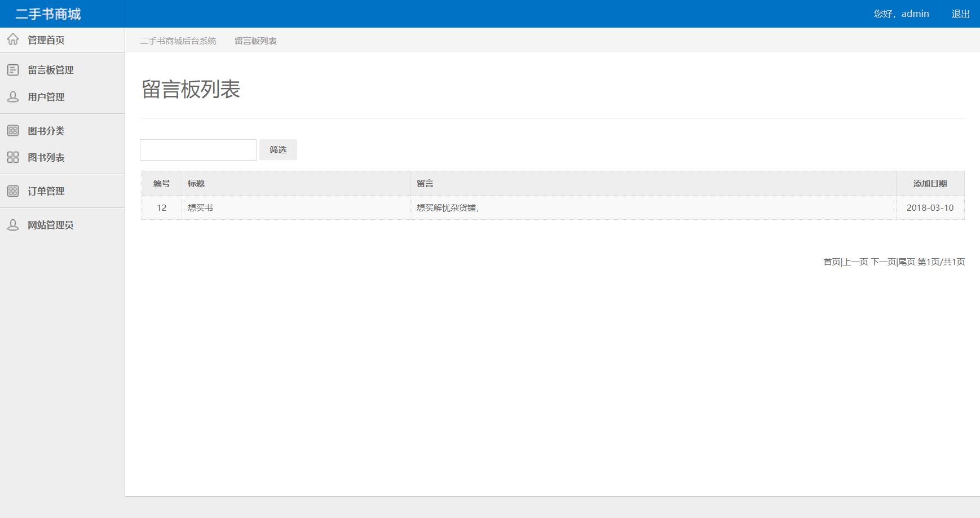
Task: Click the 留言板列表 page heading
Action: point(191,89)
